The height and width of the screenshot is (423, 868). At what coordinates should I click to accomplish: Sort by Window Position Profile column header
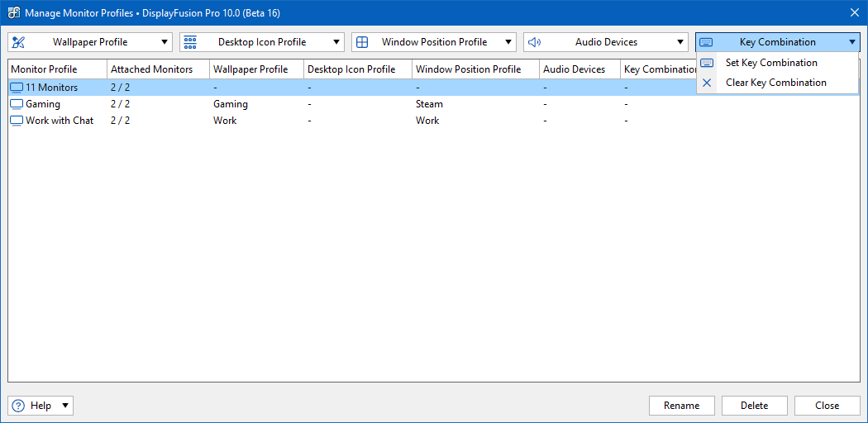point(476,69)
